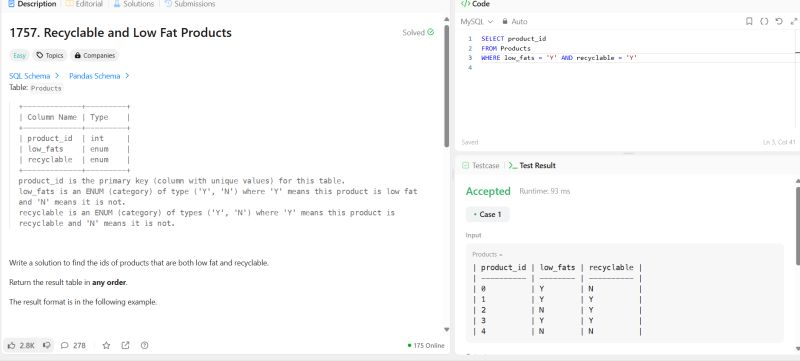The height and width of the screenshot is (361, 800).
Task: Open the Testcase tab
Action: coord(481,166)
